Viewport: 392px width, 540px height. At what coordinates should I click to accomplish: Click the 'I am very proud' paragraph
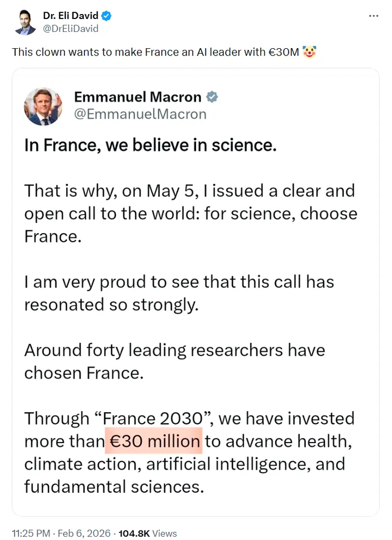pos(179,293)
